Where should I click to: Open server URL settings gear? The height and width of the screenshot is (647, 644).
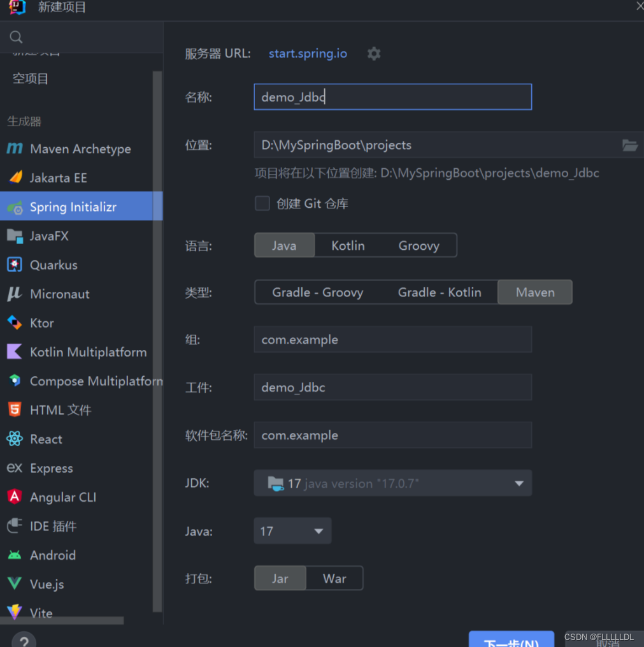coord(374,54)
